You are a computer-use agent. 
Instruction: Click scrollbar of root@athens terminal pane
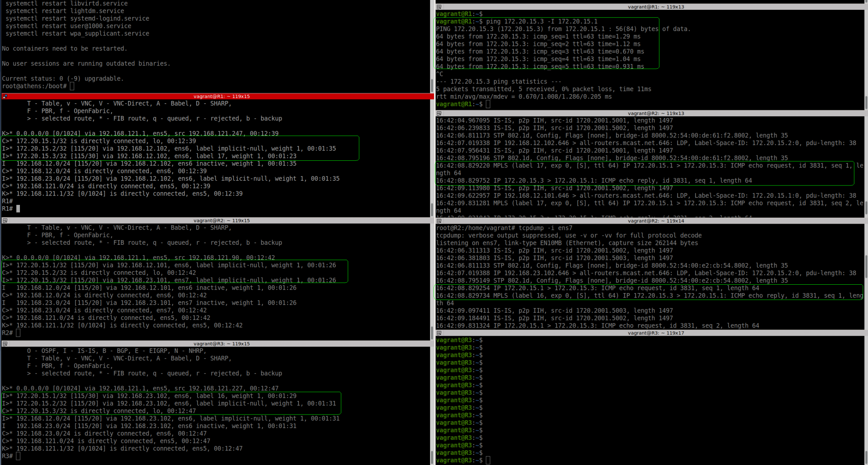[432, 46]
